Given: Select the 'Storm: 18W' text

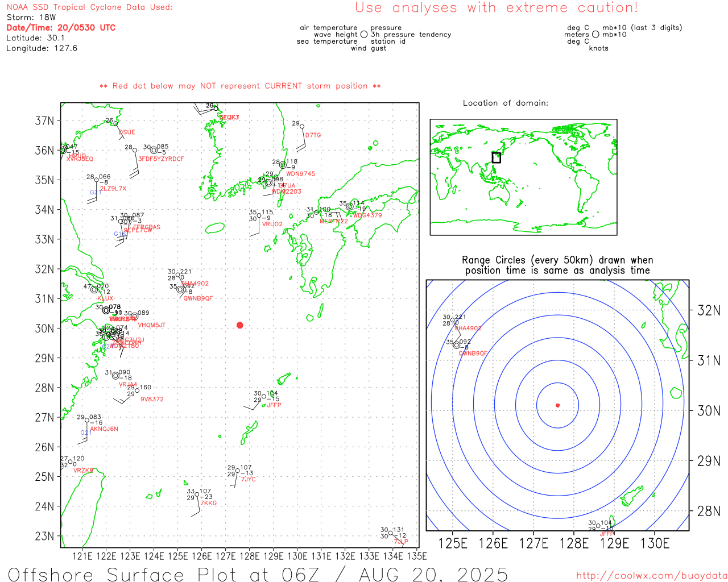Looking at the screenshot, I should click(31, 17).
